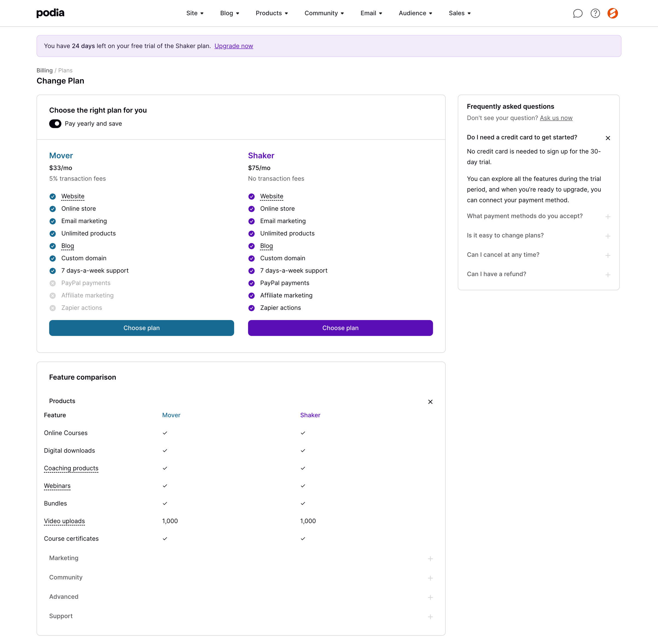Open the Blog dropdown menu
Viewport: 658px width, 644px height.
click(x=230, y=13)
